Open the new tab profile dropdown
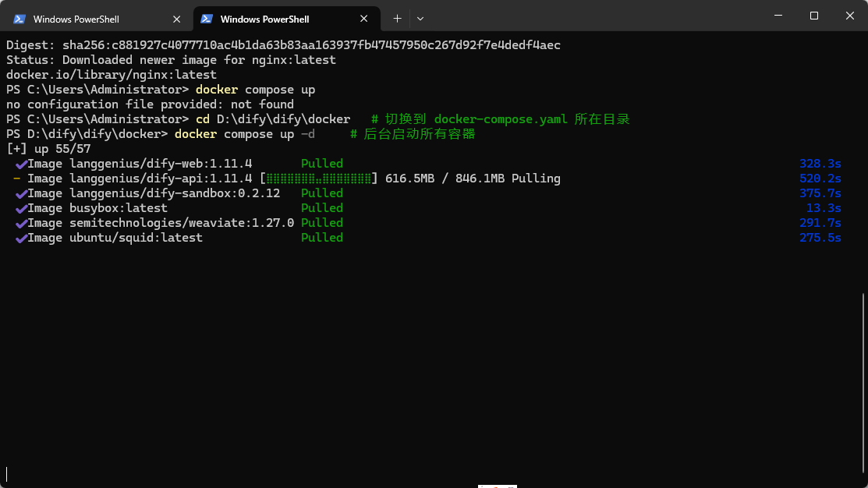The image size is (868, 488). tap(420, 18)
